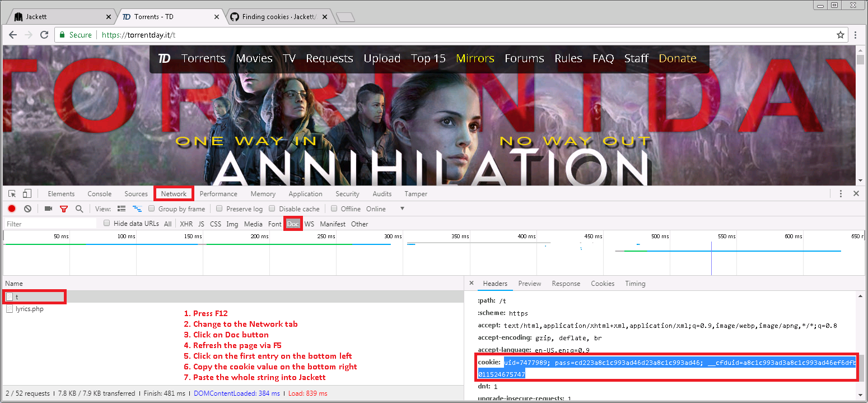868x403 pixels.
Task: Open the Online throttling dropdown
Action: click(x=402, y=209)
